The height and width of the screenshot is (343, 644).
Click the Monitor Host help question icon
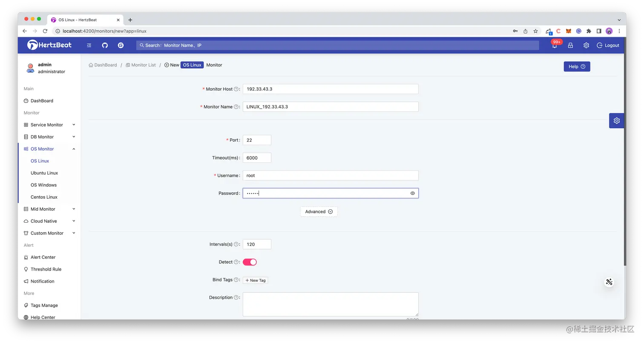point(236,89)
